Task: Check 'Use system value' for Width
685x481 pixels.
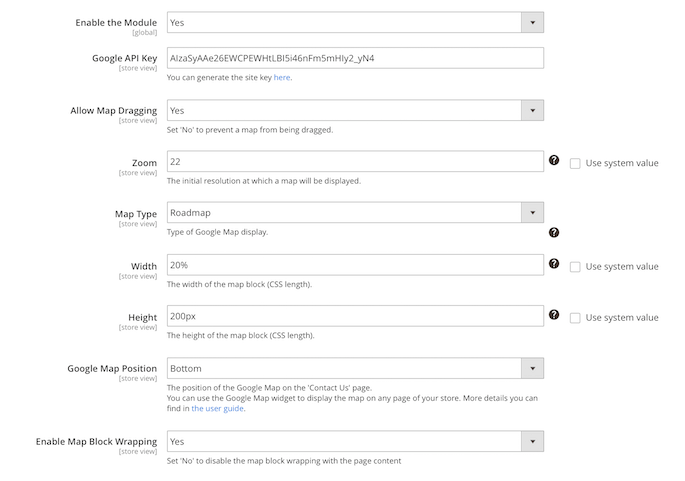Action: 575,267
